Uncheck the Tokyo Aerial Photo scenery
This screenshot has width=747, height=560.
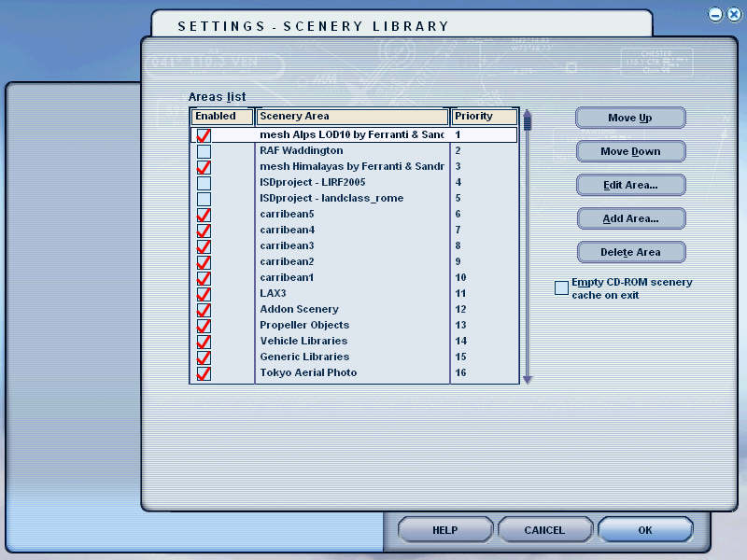204,373
